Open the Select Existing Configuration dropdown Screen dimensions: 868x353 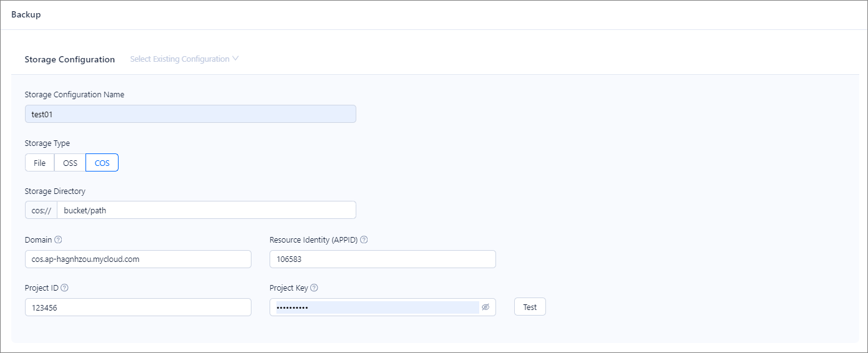pos(184,59)
